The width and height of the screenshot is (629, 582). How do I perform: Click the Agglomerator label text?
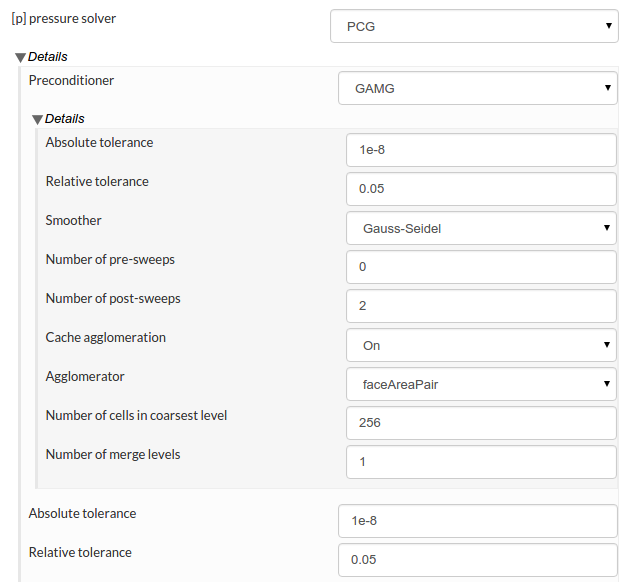click(85, 376)
